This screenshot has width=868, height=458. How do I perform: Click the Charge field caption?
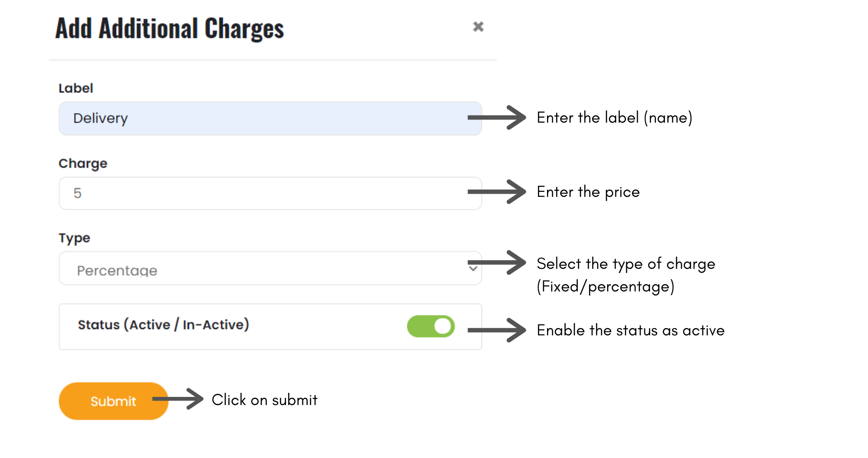coord(83,164)
